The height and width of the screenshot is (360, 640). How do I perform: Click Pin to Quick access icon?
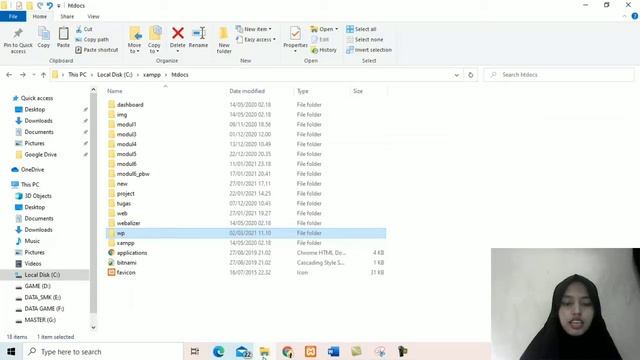[x=18, y=33]
